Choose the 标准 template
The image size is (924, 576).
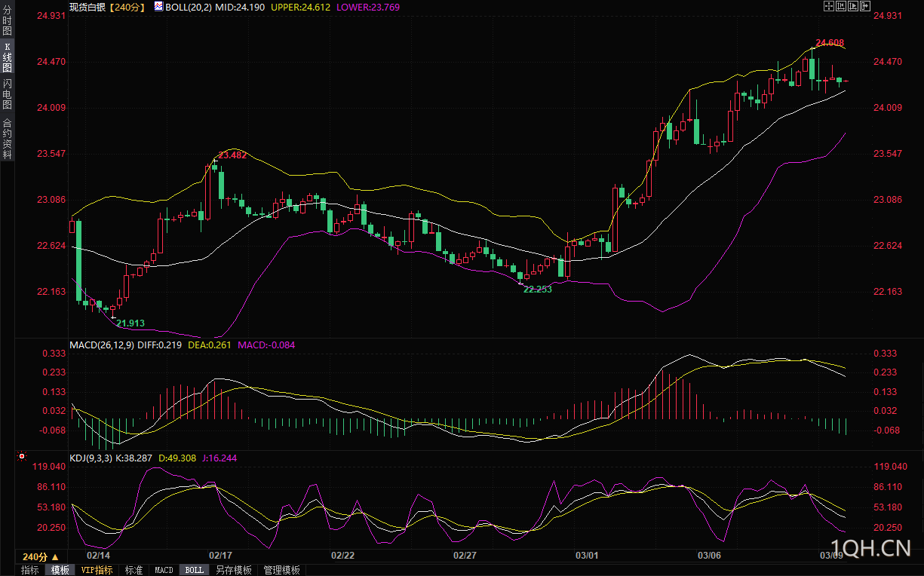(x=134, y=570)
